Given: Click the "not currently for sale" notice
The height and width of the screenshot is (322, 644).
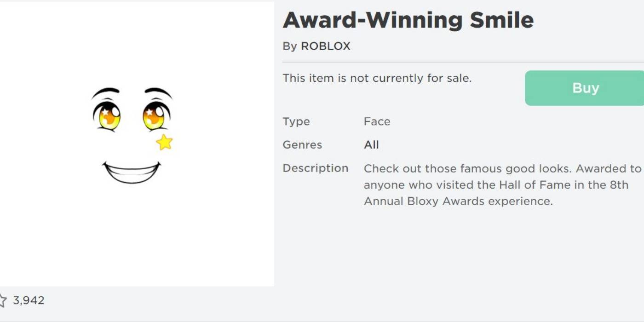Looking at the screenshot, I should coord(377,78).
